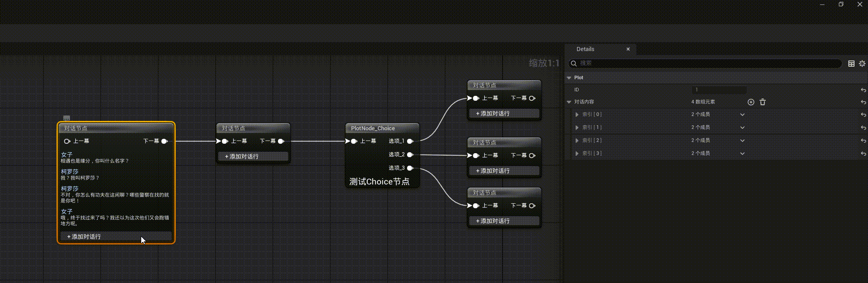The image size is (868, 283).
Task: Click the ID value field
Action: [719, 90]
